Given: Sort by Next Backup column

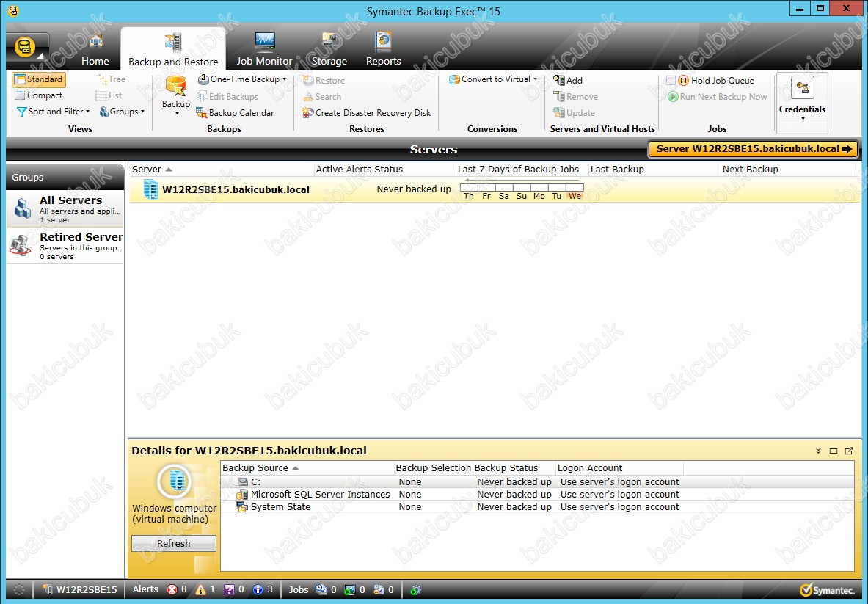Looking at the screenshot, I should click(x=786, y=169).
